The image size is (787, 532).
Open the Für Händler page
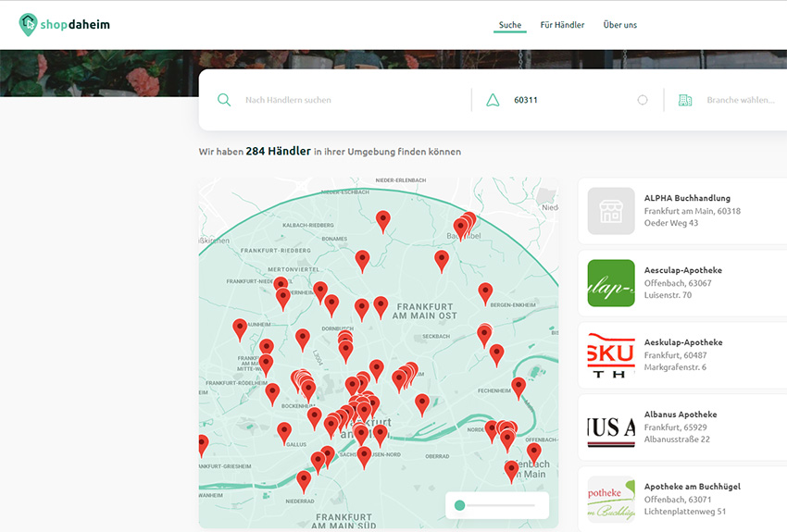[562, 25]
